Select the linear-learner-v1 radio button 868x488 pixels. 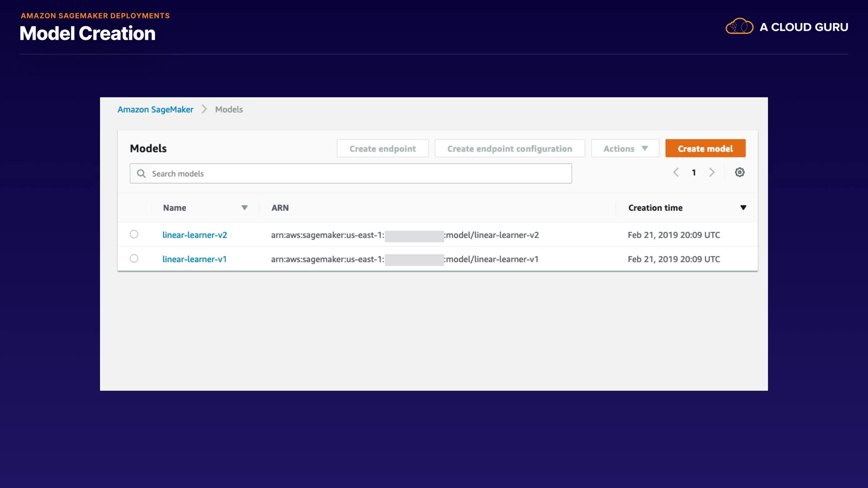click(134, 258)
